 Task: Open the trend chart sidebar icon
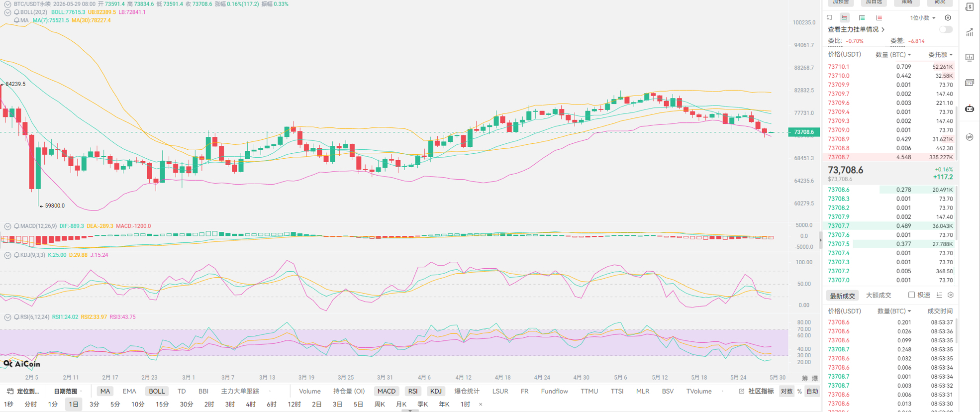970,32
